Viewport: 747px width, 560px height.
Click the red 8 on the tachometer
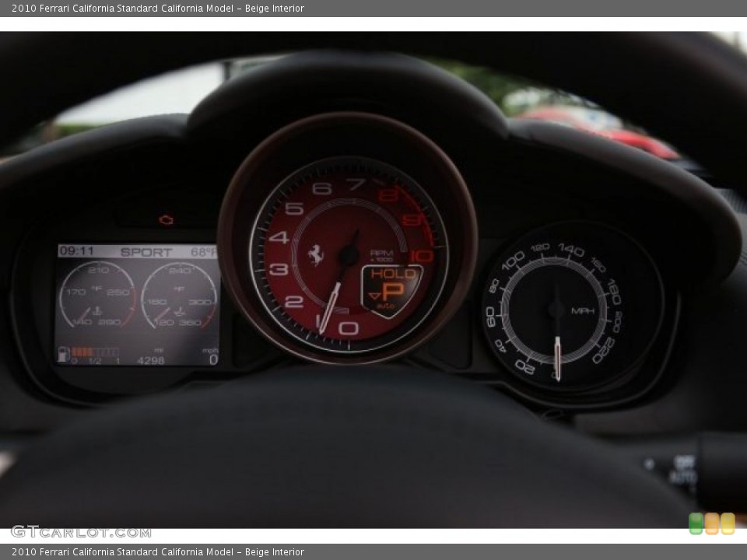(387, 195)
